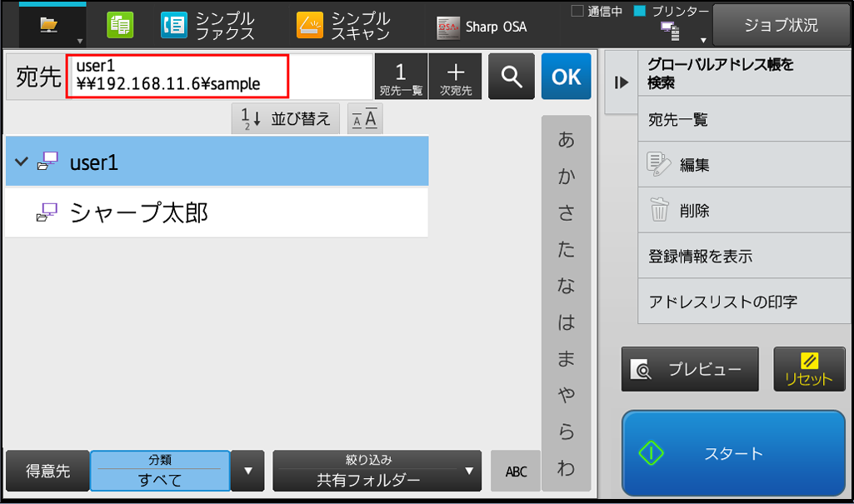Collapse the right action panel arrow

click(x=622, y=82)
